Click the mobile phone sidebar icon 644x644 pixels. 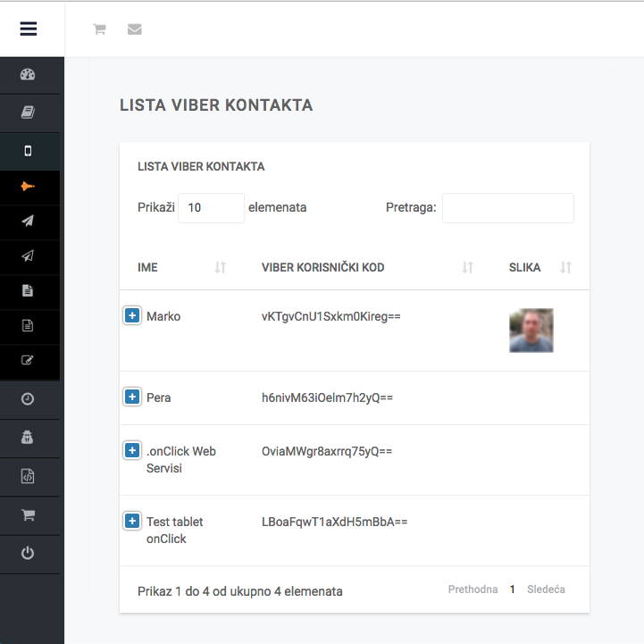pos(28,151)
